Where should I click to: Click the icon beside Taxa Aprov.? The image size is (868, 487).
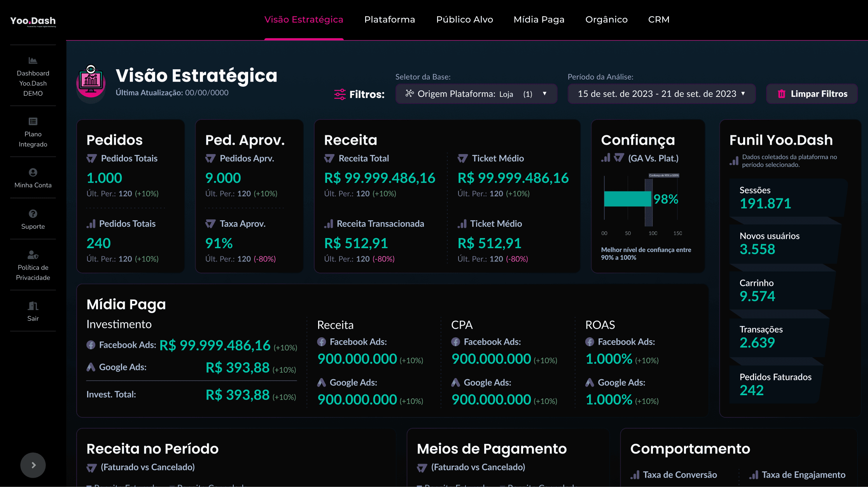click(210, 224)
